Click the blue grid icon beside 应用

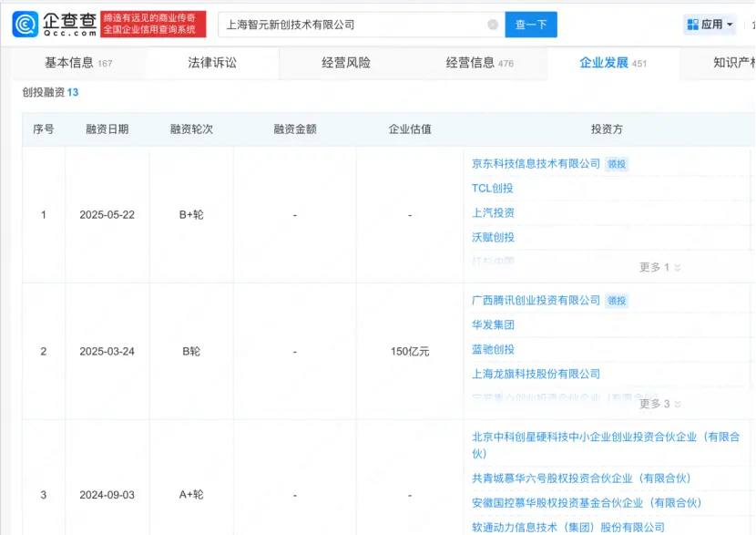691,24
